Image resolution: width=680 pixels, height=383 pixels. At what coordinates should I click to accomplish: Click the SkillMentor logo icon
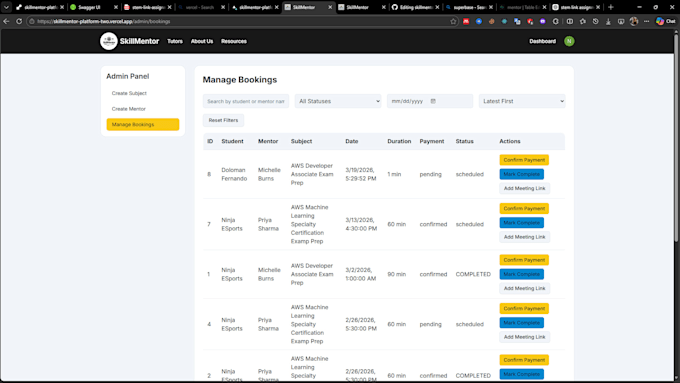pyautogui.click(x=108, y=41)
